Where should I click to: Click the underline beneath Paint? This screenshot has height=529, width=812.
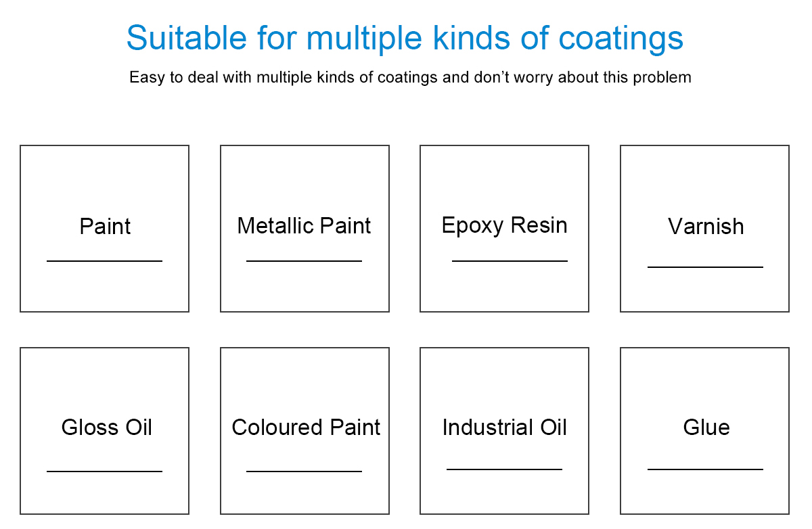pyautogui.click(x=104, y=260)
